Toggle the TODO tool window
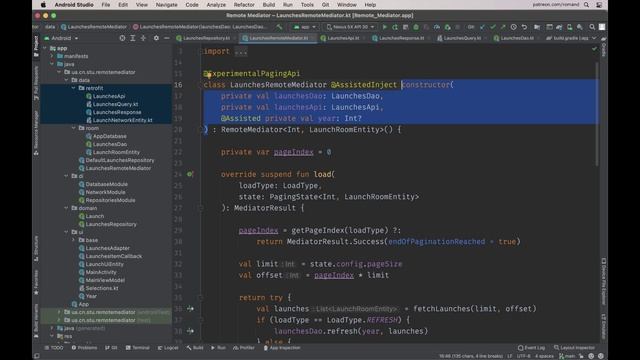640x360 pixels. point(54,348)
